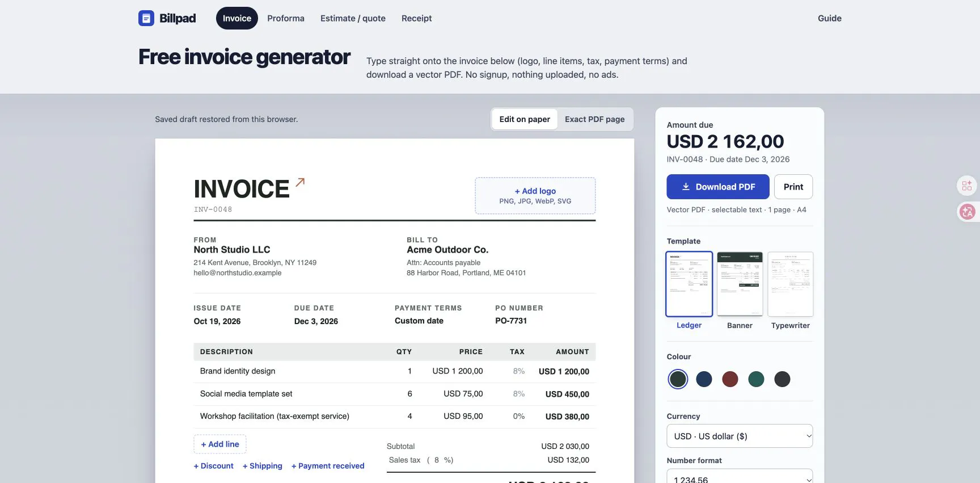Select the Invoice tab
980x483 pixels.
(237, 18)
